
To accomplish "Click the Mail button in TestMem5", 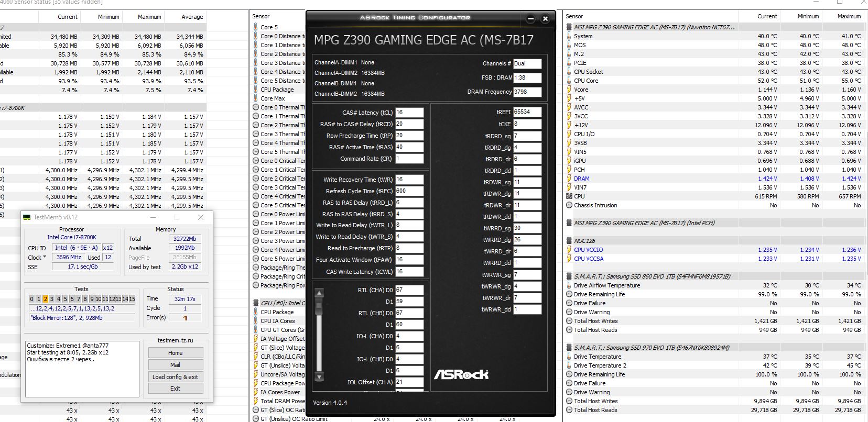I will (175, 365).
